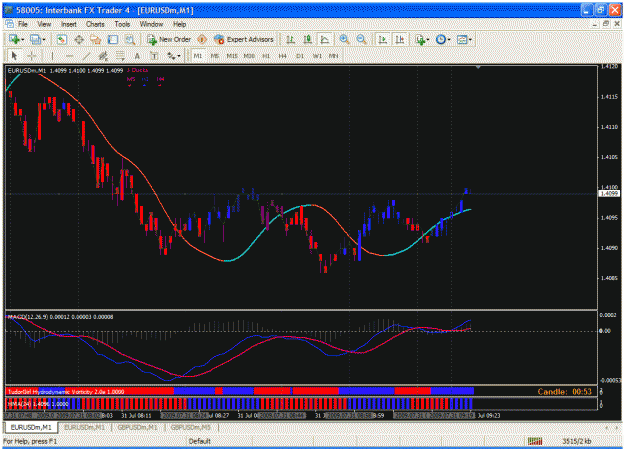Click the connection status bars indicator
Viewport: 625px width, 449px height.
pyautogui.click(x=535, y=441)
